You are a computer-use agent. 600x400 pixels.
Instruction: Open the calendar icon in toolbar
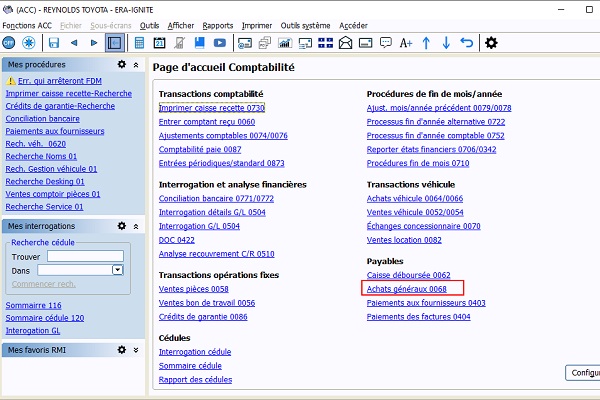158,43
